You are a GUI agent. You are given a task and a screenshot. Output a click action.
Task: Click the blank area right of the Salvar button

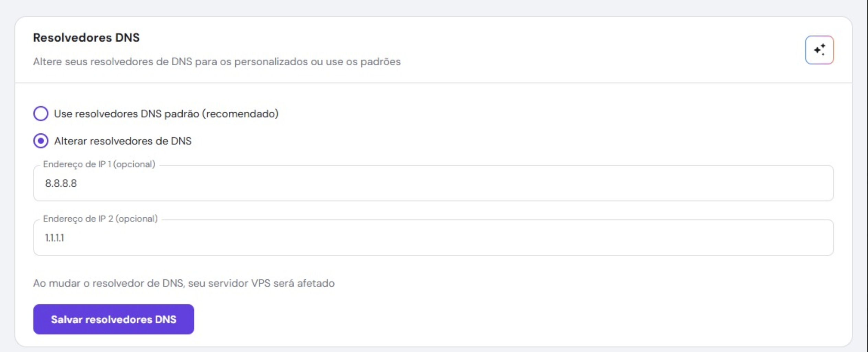(481, 319)
